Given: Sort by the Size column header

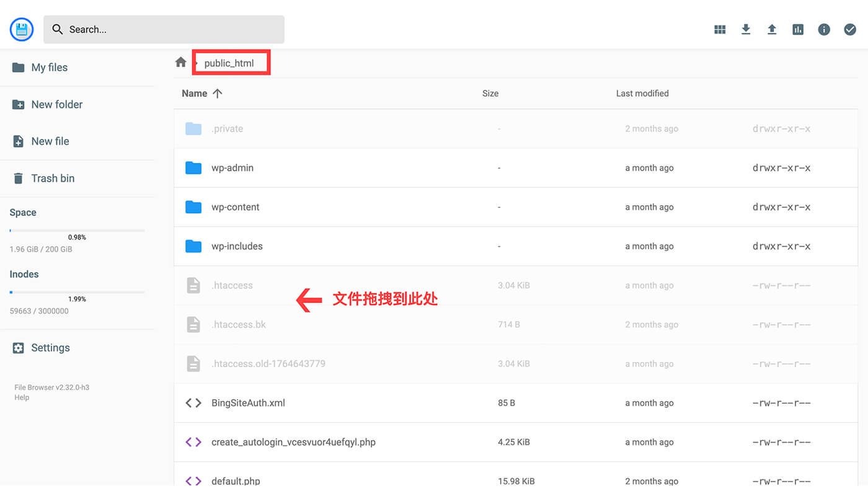Looking at the screenshot, I should (490, 93).
